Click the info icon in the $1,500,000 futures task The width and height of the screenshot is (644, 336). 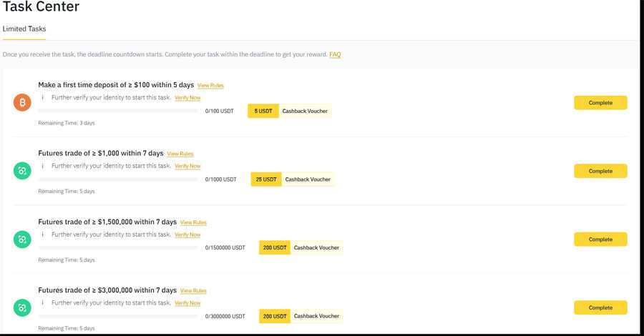coord(42,234)
